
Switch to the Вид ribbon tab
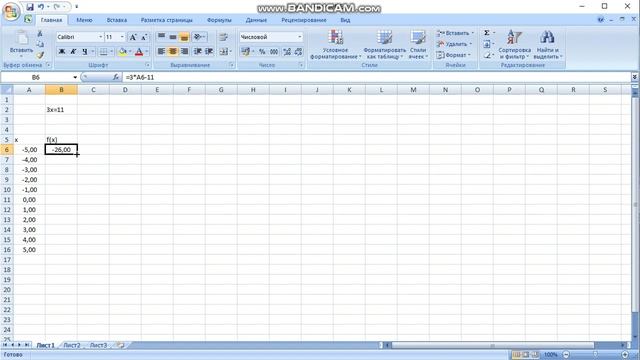click(345, 20)
